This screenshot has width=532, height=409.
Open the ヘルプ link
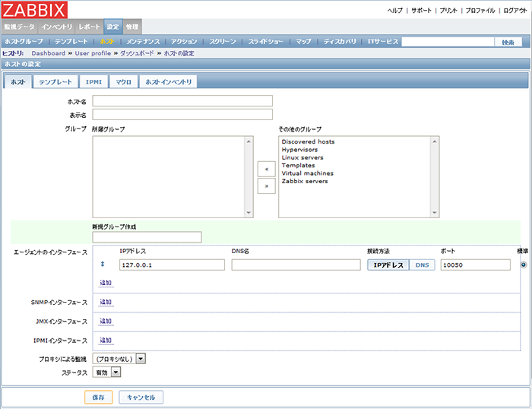[394, 11]
